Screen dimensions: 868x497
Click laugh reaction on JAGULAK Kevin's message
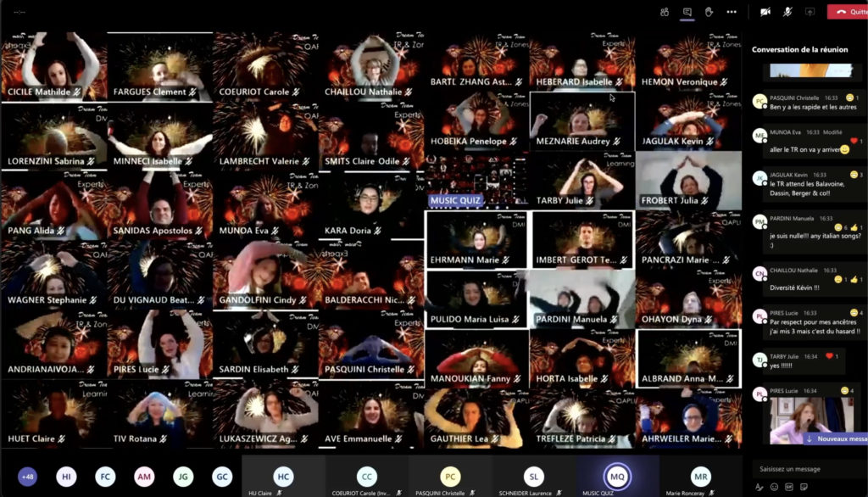pyautogui.click(x=854, y=175)
